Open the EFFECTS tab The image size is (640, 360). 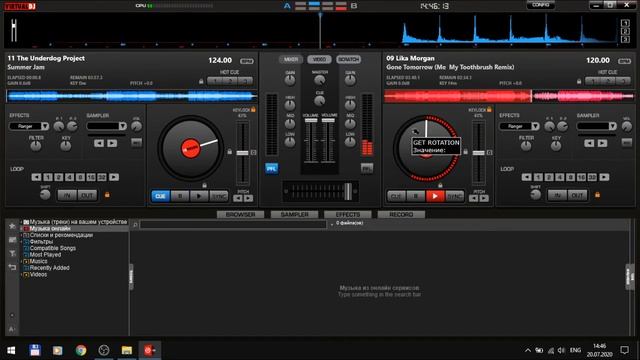[348, 214]
